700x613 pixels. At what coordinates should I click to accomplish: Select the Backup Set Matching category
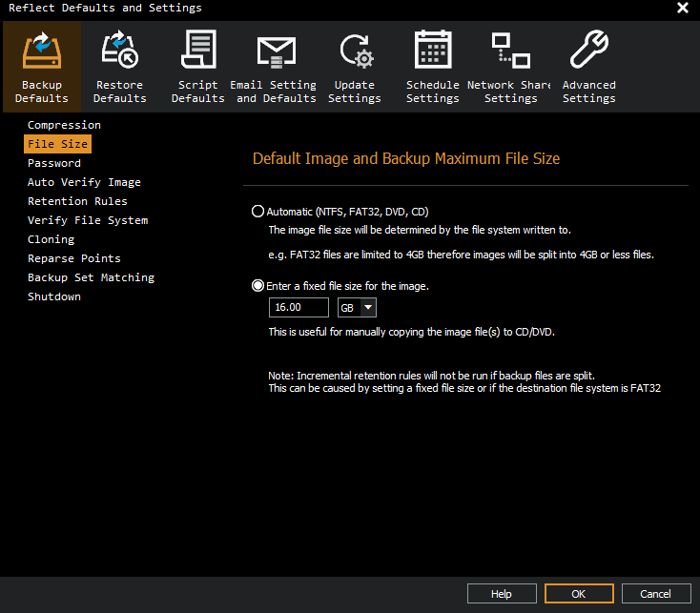91,277
